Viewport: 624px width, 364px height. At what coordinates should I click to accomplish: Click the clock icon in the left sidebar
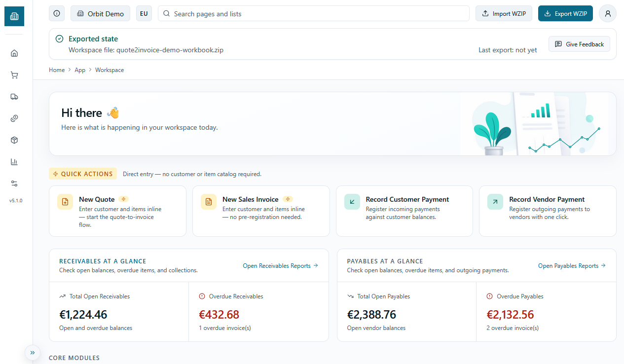point(14,118)
